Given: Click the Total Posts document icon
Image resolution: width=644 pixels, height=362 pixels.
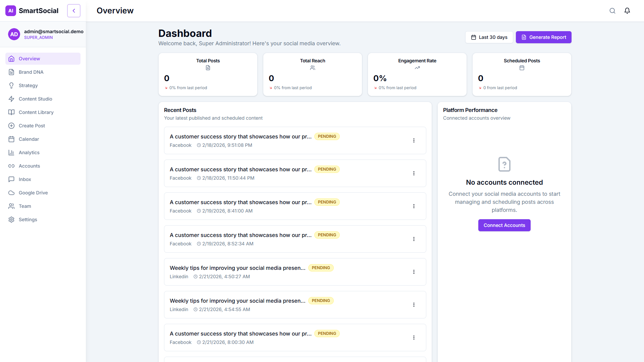Looking at the screenshot, I should coord(208,68).
